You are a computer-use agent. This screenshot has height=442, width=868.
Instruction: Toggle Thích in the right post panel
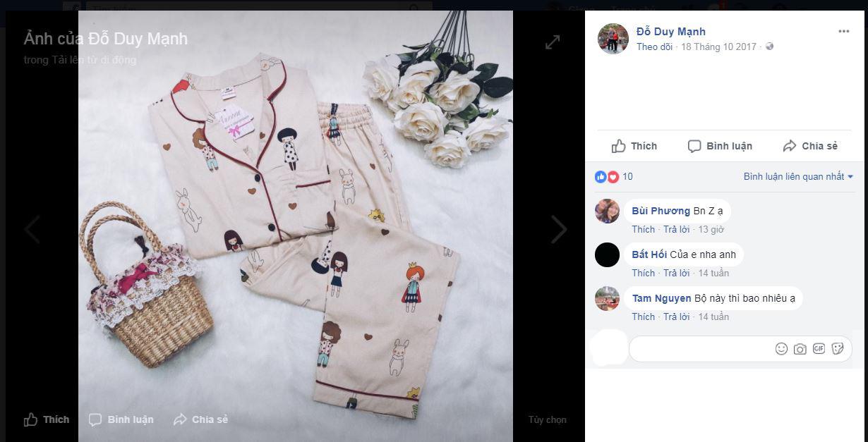click(x=634, y=146)
